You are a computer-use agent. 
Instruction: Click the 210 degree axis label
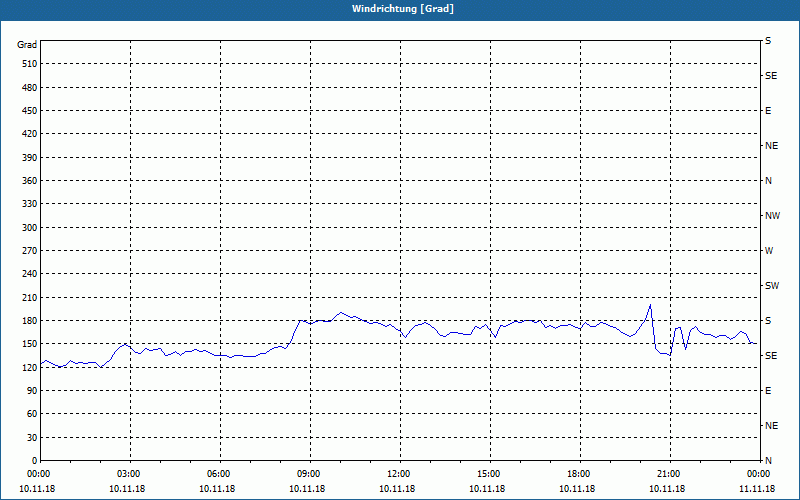pos(30,297)
